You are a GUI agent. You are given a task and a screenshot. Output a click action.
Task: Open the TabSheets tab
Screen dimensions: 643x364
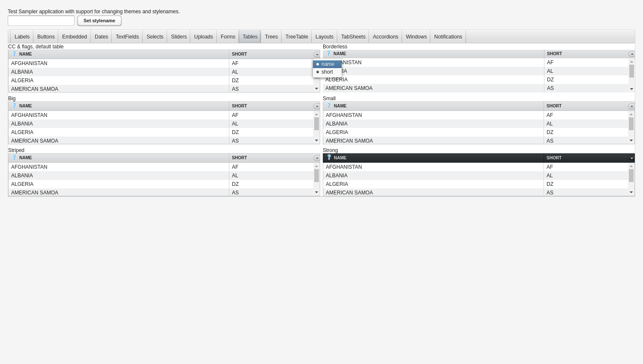pos(353,37)
